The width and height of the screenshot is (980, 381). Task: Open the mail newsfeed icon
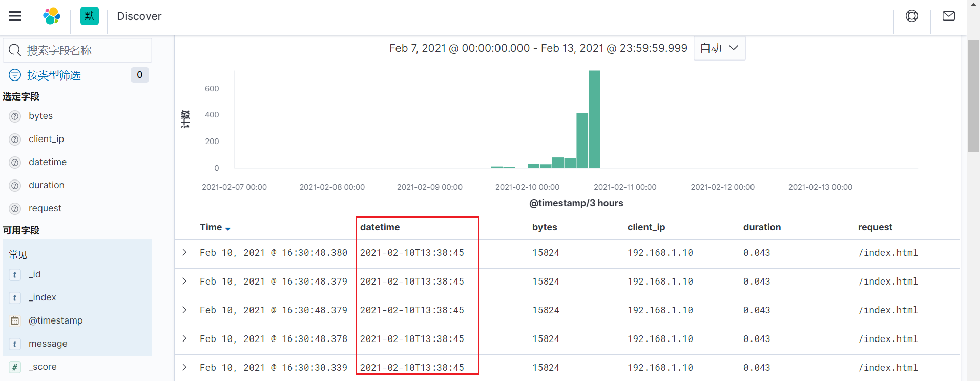[x=949, y=16]
